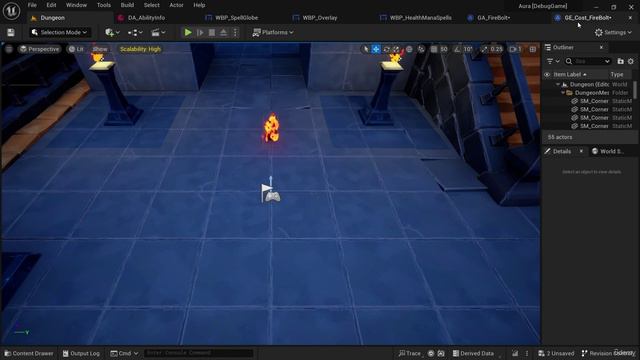
Task: Open the File menu
Action: pyautogui.click(x=32, y=5)
